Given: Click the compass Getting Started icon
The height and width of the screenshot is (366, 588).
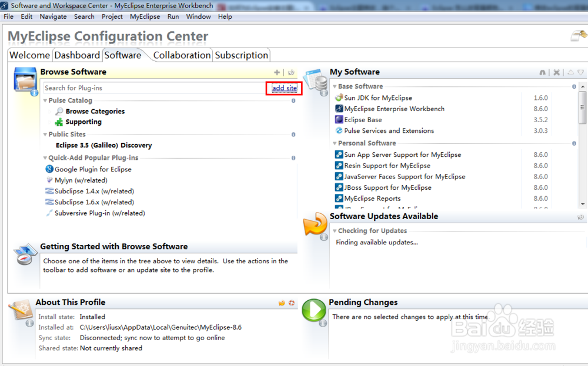Looking at the screenshot, I should tap(24, 254).
